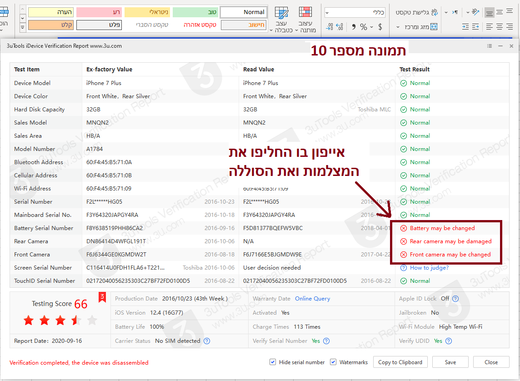Open the Online Query warranty link
Image resolution: width=520 pixels, height=381 pixels.
coord(312,299)
